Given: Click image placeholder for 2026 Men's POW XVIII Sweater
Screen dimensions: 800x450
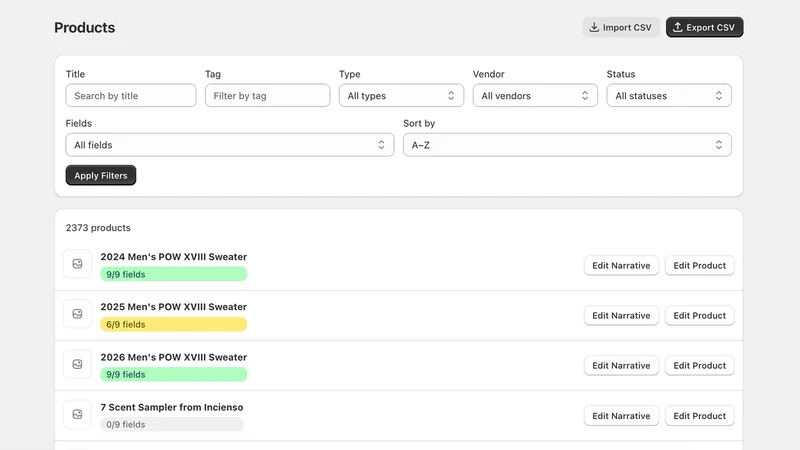Looking at the screenshot, I should click(78, 364).
